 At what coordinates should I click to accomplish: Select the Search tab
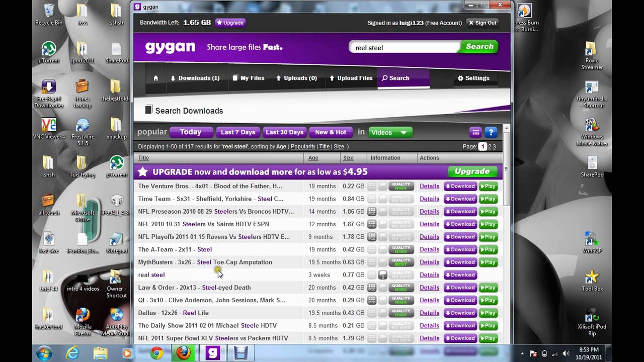(x=403, y=78)
